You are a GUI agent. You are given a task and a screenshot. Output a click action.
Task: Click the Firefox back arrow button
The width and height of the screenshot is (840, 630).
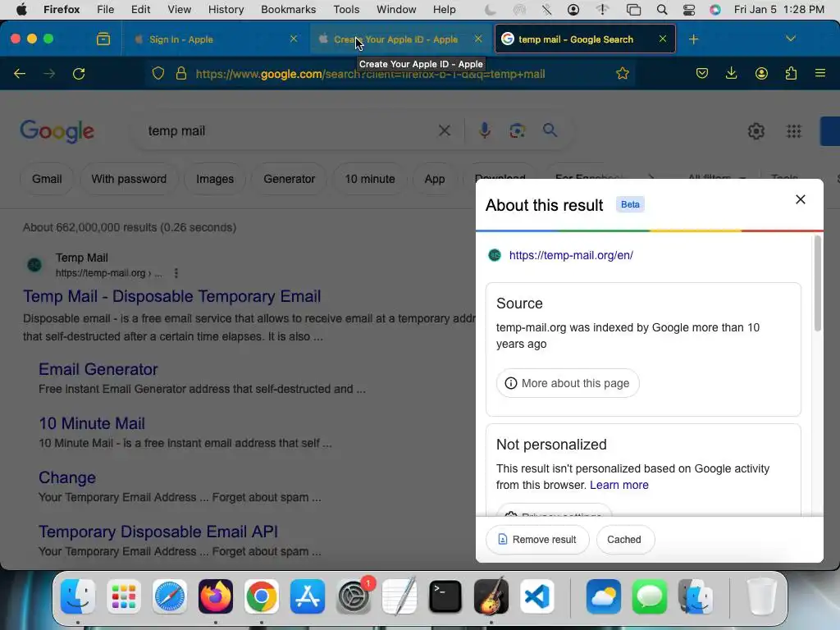pyautogui.click(x=20, y=73)
